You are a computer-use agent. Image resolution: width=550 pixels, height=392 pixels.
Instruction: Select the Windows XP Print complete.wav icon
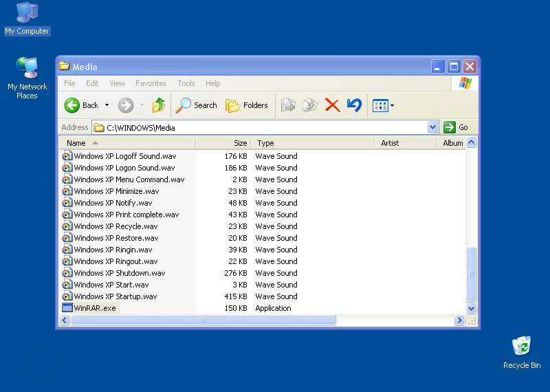click(67, 215)
